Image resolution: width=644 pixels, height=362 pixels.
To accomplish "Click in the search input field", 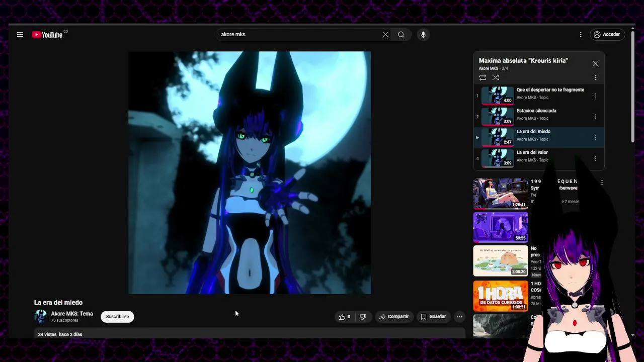I will click(299, 35).
